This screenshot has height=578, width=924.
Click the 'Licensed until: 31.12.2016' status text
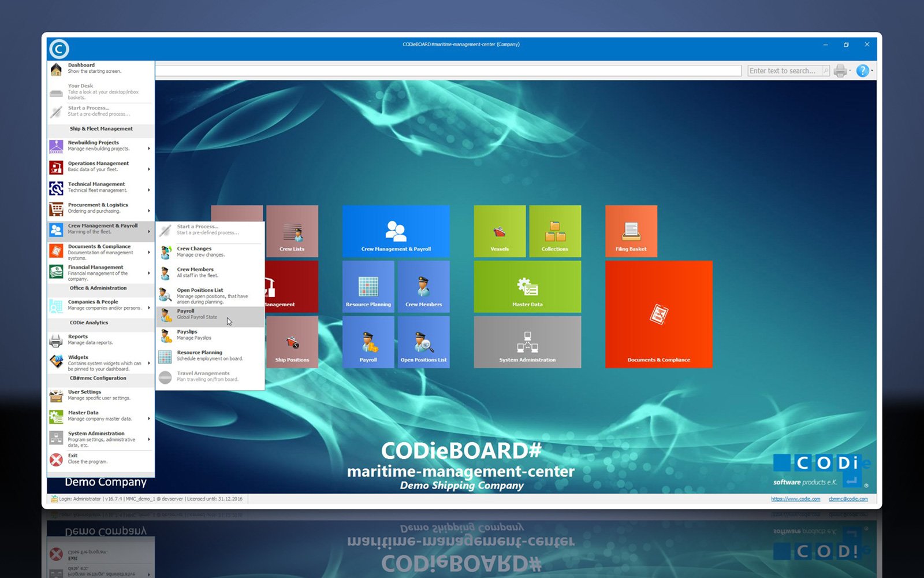tap(215, 499)
